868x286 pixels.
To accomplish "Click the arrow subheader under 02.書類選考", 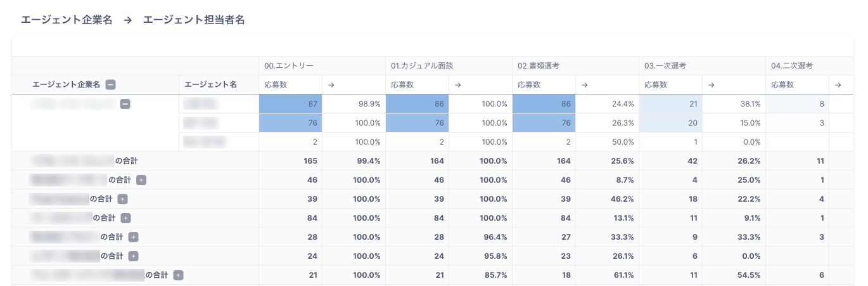I will coord(585,85).
